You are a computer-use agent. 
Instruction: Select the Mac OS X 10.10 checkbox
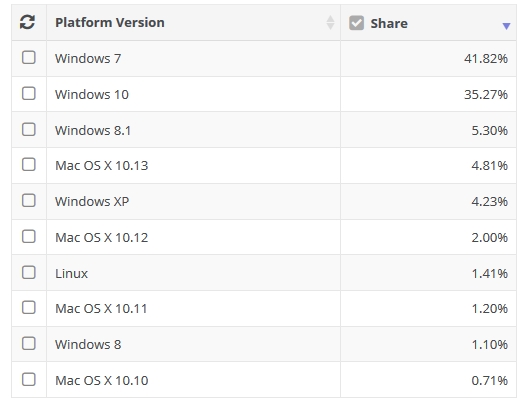pyautogui.click(x=29, y=379)
